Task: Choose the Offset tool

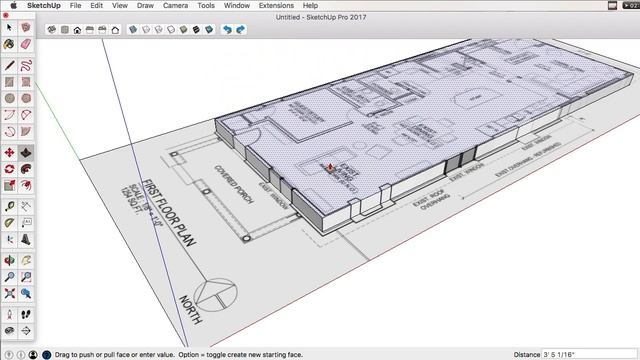Action: pyautogui.click(x=26, y=185)
